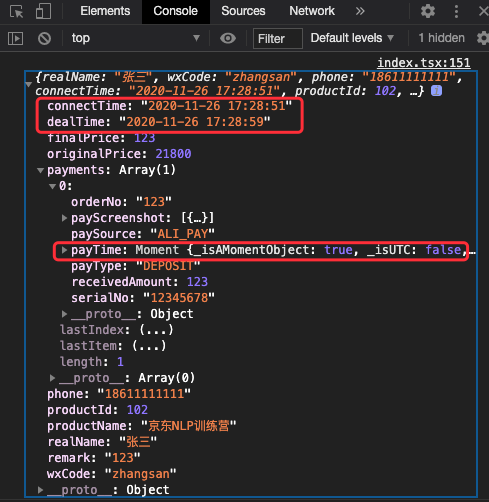Open the top context dropdown

135,38
